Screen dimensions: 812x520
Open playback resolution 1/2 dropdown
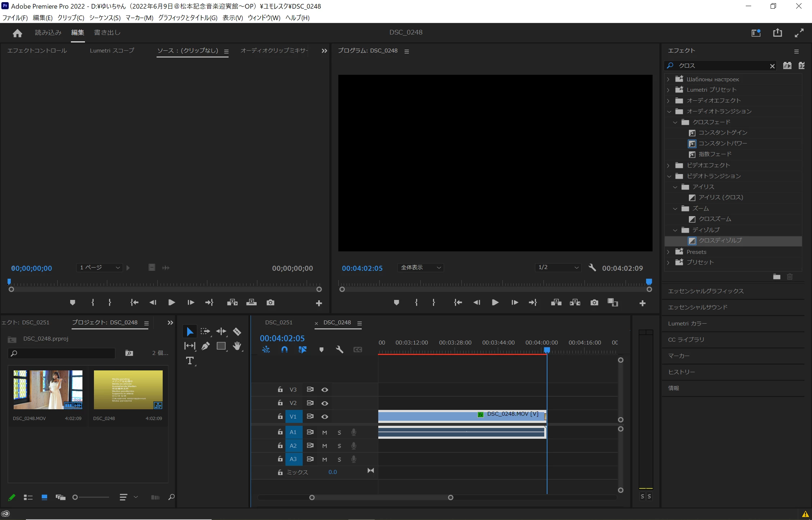[x=558, y=268]
